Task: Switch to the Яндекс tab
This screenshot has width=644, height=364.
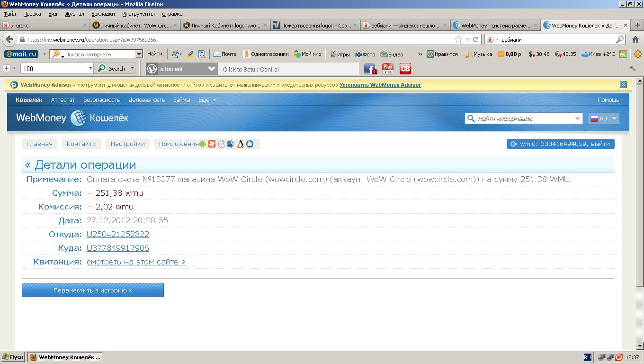Action: point(45,25)
